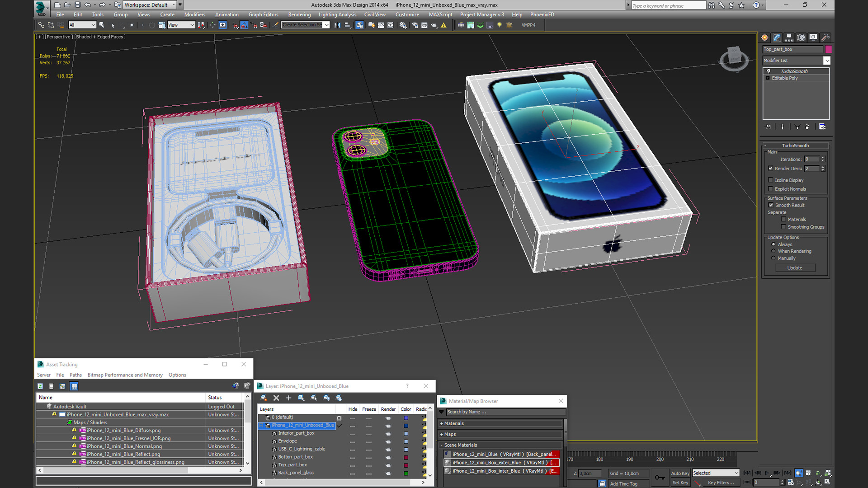Click the Auto Key button
Viewport: 868px width, 488px height.
680,473
